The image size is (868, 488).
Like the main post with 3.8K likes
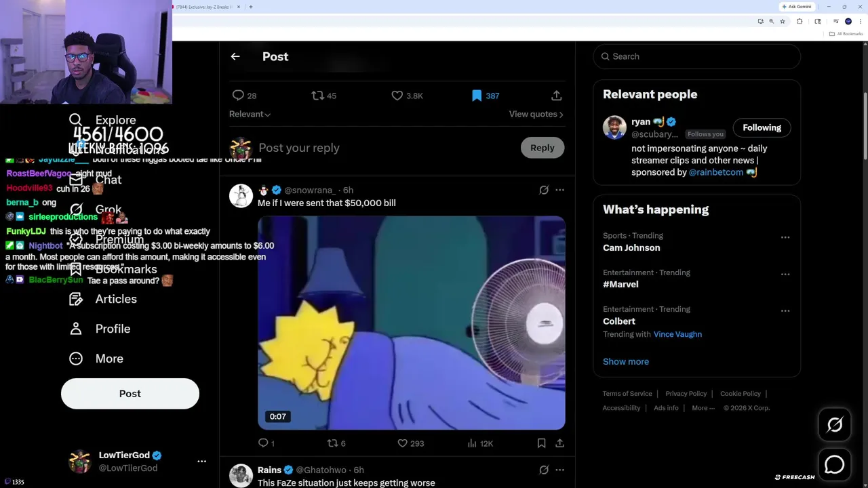tap(407, 96)
